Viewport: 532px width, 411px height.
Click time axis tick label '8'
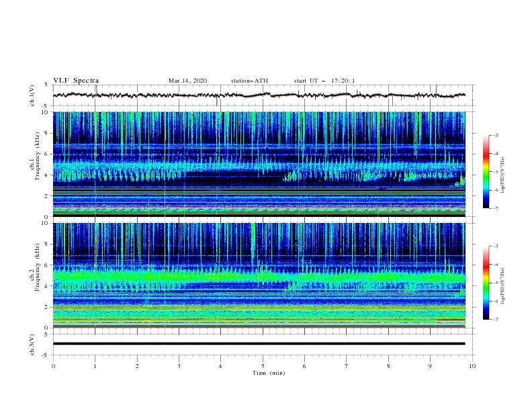click(388, 366)
